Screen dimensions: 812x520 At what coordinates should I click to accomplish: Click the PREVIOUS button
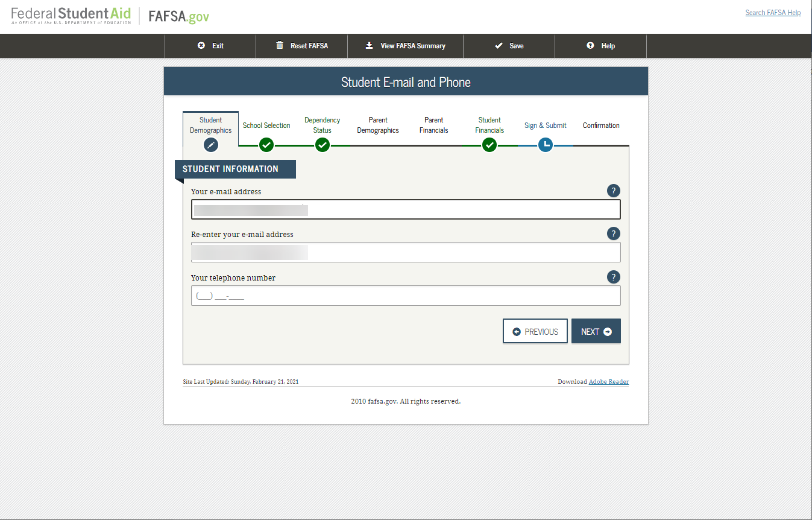tap(535, 331)
